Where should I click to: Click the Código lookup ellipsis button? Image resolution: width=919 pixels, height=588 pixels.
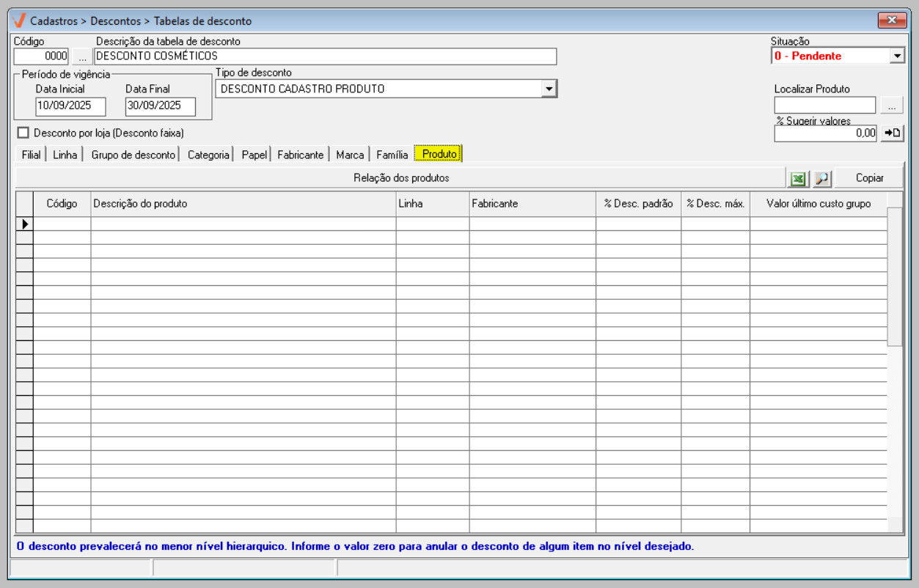[82, 56]
